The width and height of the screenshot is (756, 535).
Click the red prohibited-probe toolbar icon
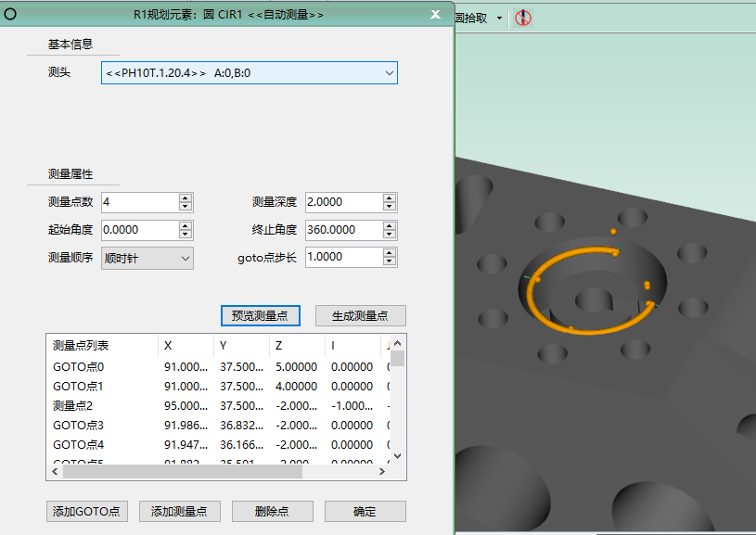[x=523, y=18]
